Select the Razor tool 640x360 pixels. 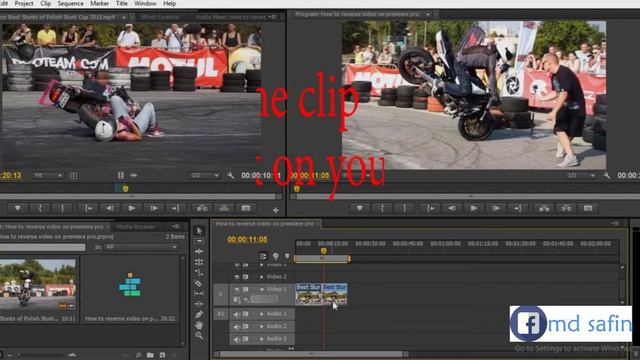199,283
